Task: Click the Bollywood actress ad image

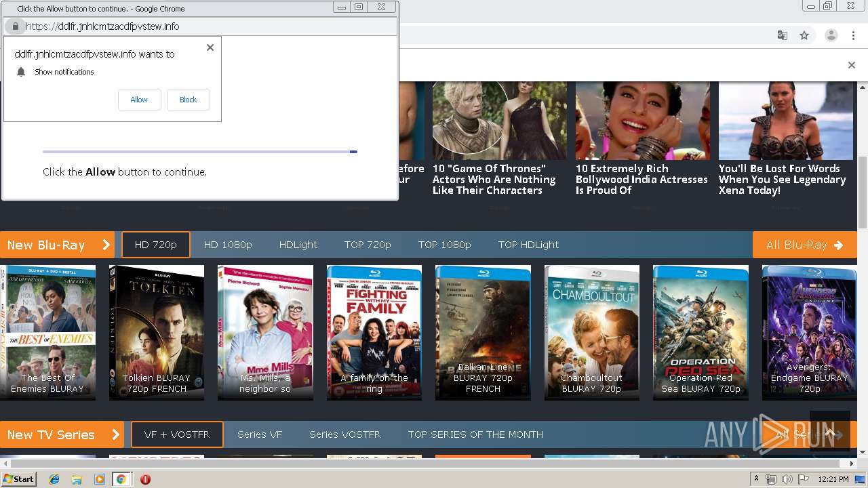Action: pyautogui.click(x=643, y=121)
